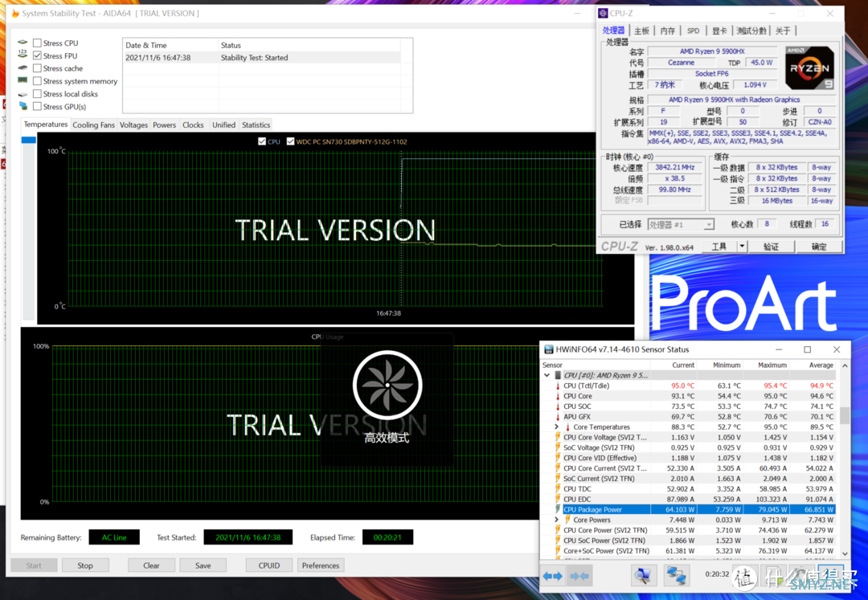Viewport: 868px width, 600px height.
Task: Click the icon beside Stress cache
Action: 23,68
